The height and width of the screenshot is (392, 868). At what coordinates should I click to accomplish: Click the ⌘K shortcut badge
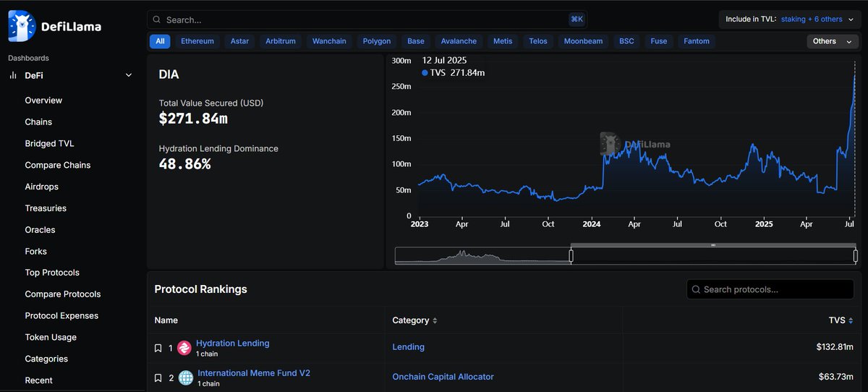[576, 20]
